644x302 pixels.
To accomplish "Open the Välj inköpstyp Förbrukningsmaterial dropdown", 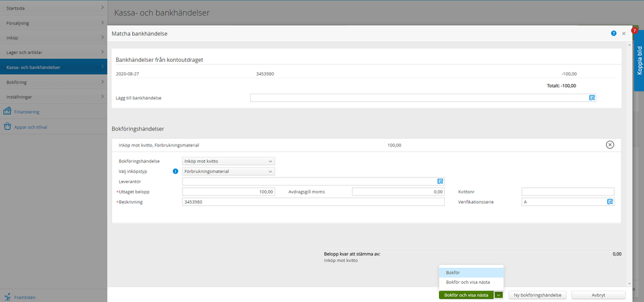I will point(229,172).
